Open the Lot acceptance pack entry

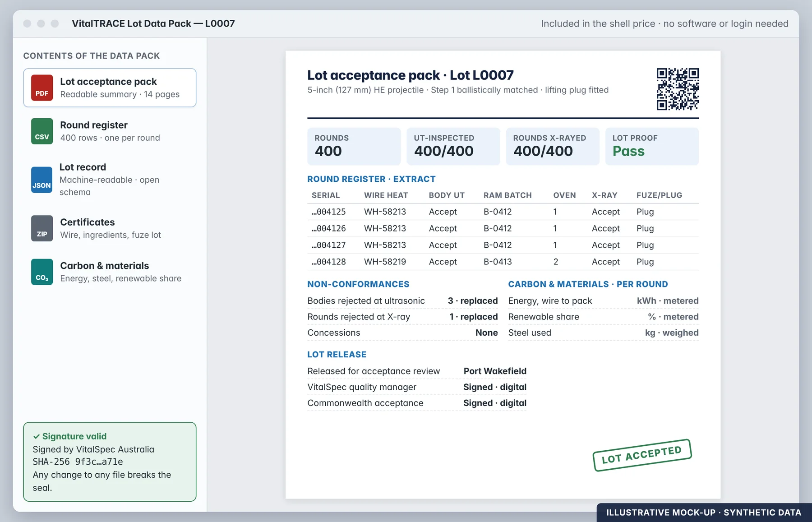(110, 88)
